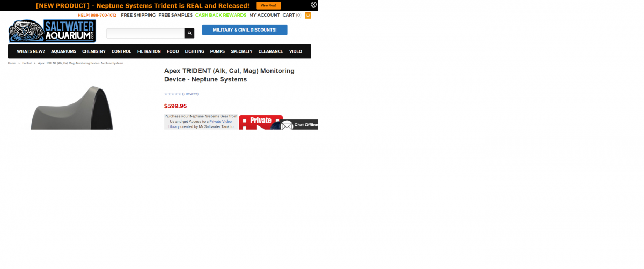Open the FILTRATION menu

(149, 51)
